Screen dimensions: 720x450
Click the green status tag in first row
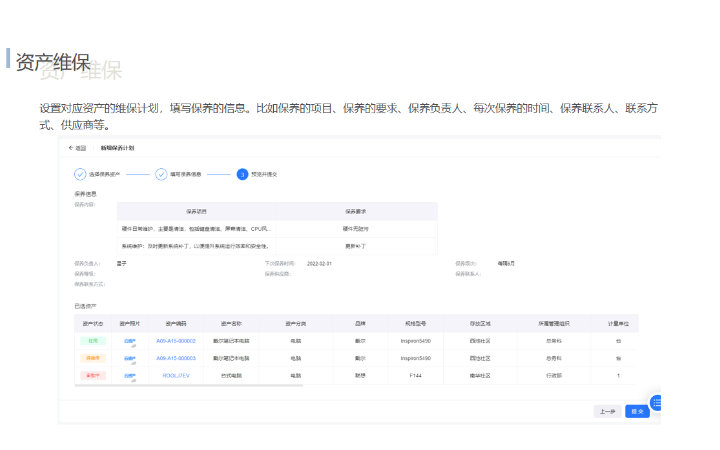pyautogui.click(x=91, y=341)
